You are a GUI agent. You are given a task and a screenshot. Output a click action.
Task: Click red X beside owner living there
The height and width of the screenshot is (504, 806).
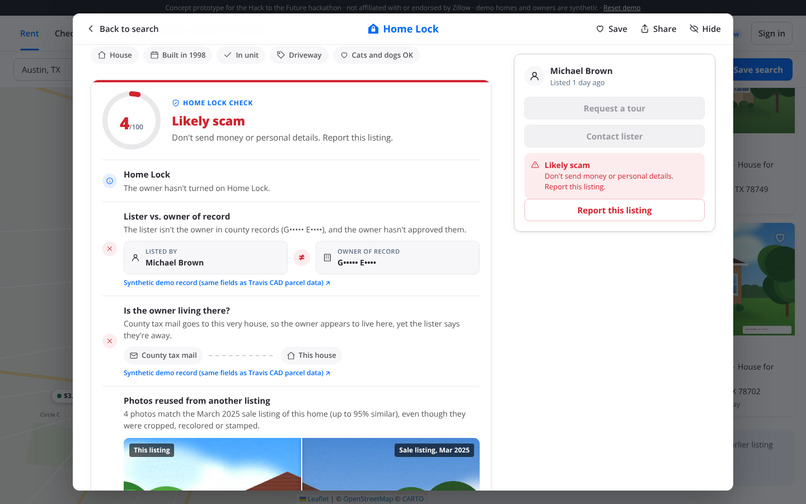pos(109,341)
